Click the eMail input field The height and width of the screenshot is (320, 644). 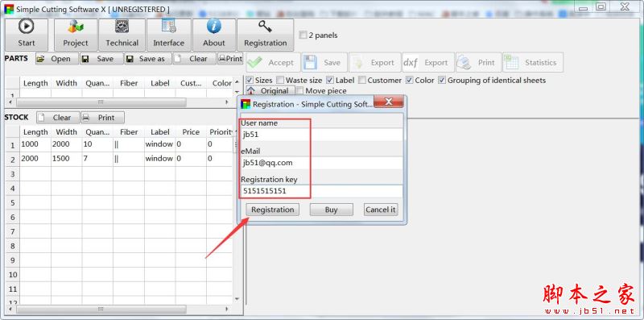point(321,163)
